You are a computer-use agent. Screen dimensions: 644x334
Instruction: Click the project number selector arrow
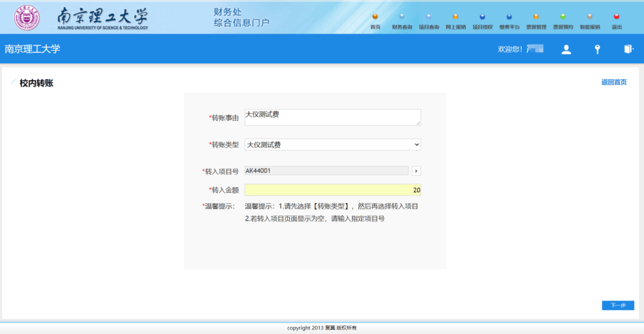(417, 170)
